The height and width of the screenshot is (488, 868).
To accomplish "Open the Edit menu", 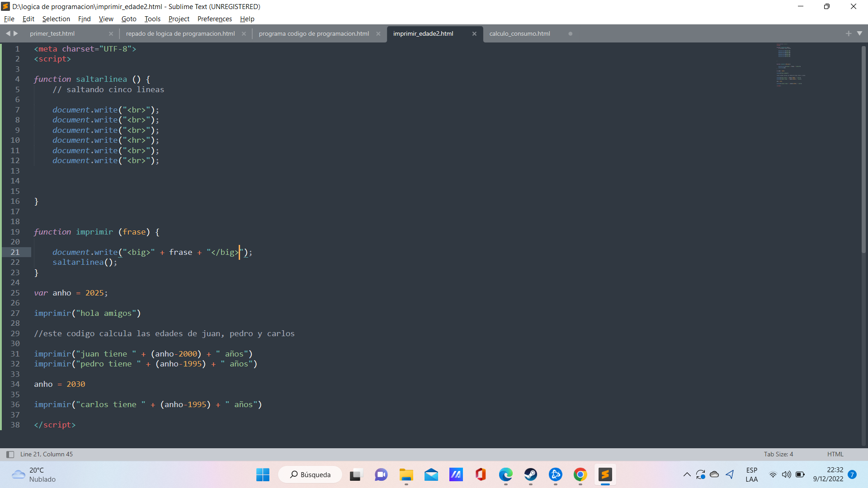I will tap(28, 19).
